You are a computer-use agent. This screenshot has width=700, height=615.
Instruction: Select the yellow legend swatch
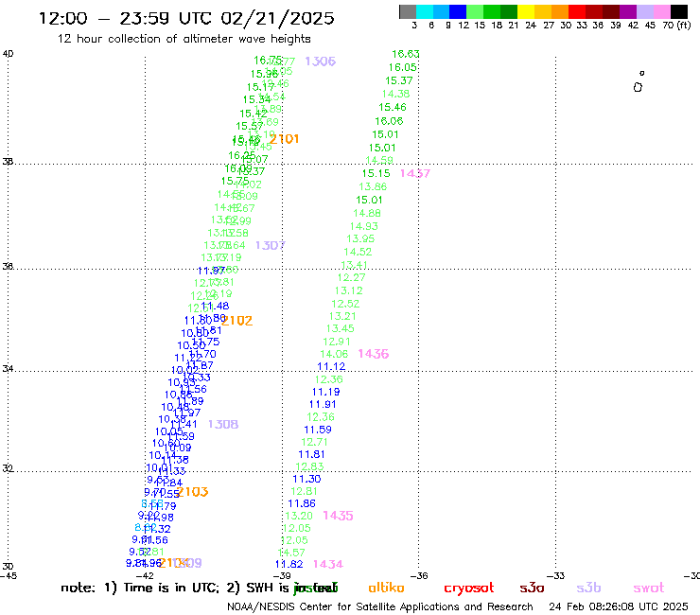pyautogui.click(x=526, y=11)
